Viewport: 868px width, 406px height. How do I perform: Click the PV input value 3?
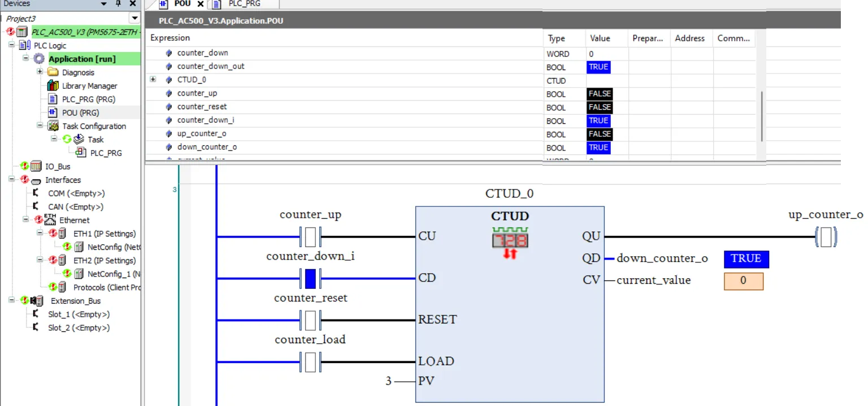[388, 382]
